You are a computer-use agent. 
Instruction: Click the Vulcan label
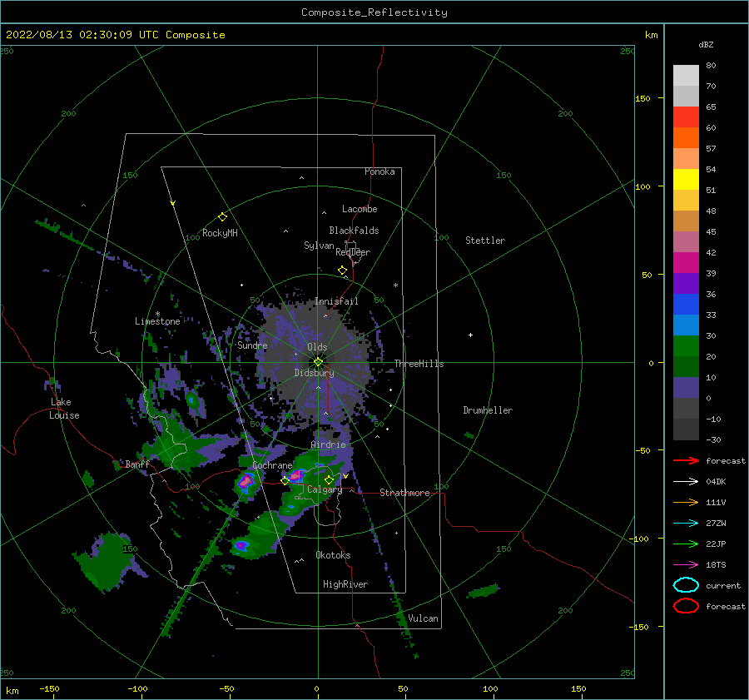pos(423,618)
